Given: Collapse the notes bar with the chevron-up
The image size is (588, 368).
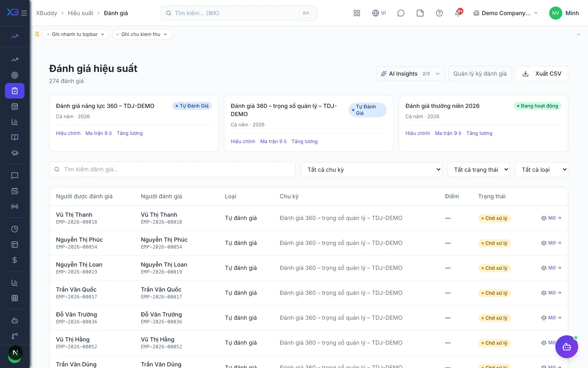Looking at the screenshot, I should (579, 34).
